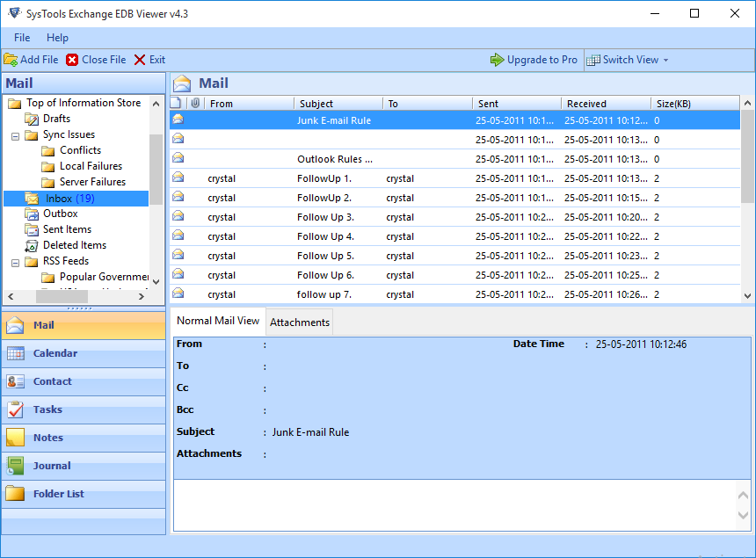Click message body scroll down arrow

click(x=743, y=515)
